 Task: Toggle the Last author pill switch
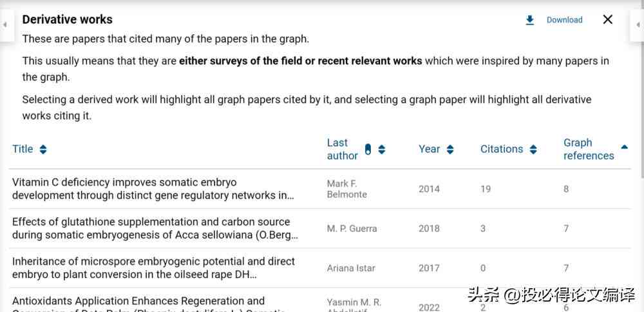pos(368,150)
